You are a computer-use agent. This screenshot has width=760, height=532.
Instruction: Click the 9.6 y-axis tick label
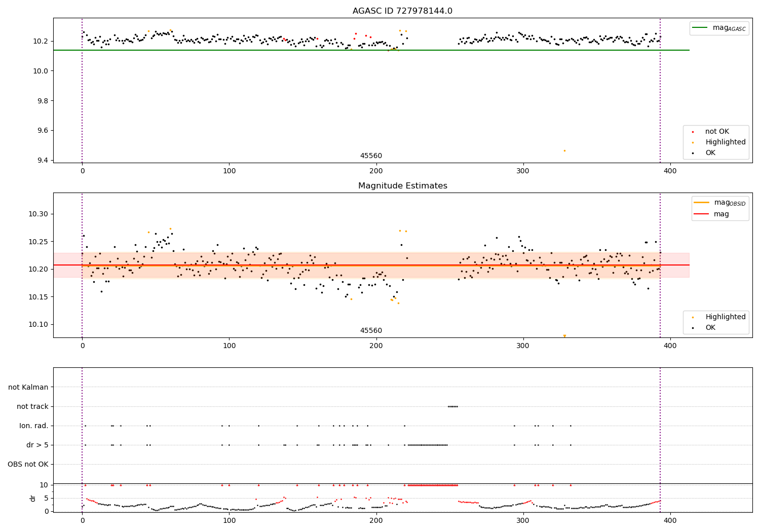(x=43, y=131)
